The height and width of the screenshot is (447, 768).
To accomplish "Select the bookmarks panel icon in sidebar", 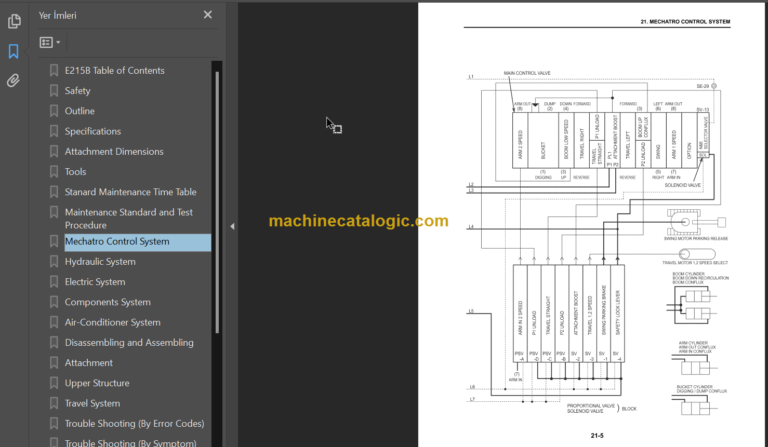I will coord(14,51).
